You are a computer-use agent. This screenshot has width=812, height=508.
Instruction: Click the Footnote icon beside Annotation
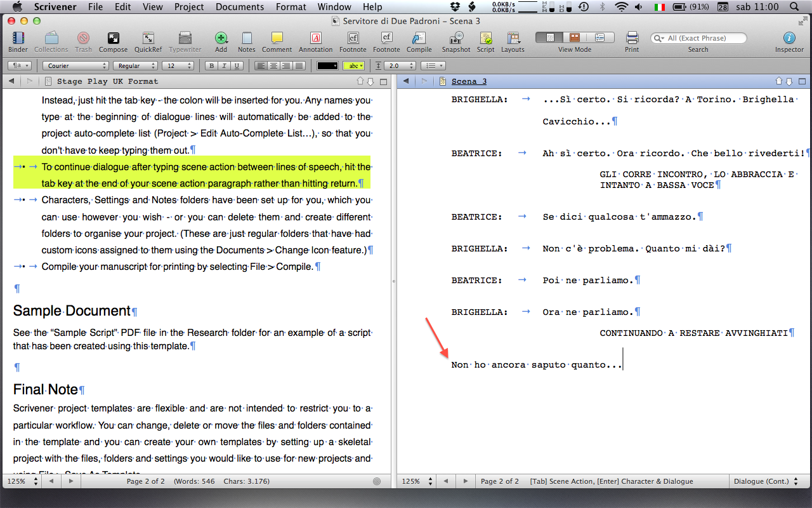(353, 38)
